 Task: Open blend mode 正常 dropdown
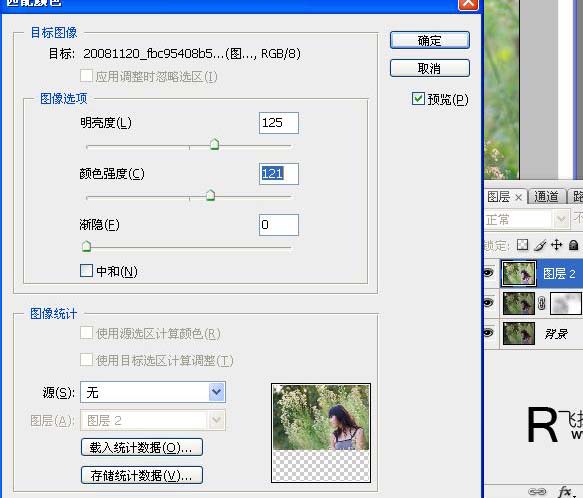point(526,219)
